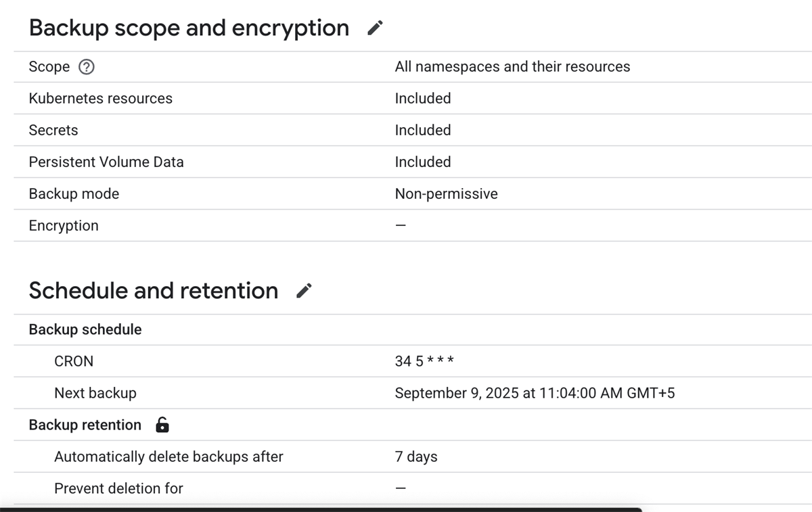Click the CRON expression 34 5 * * *
The width and height of the screenshot is (812, 512).
click(x=425, y=360)
